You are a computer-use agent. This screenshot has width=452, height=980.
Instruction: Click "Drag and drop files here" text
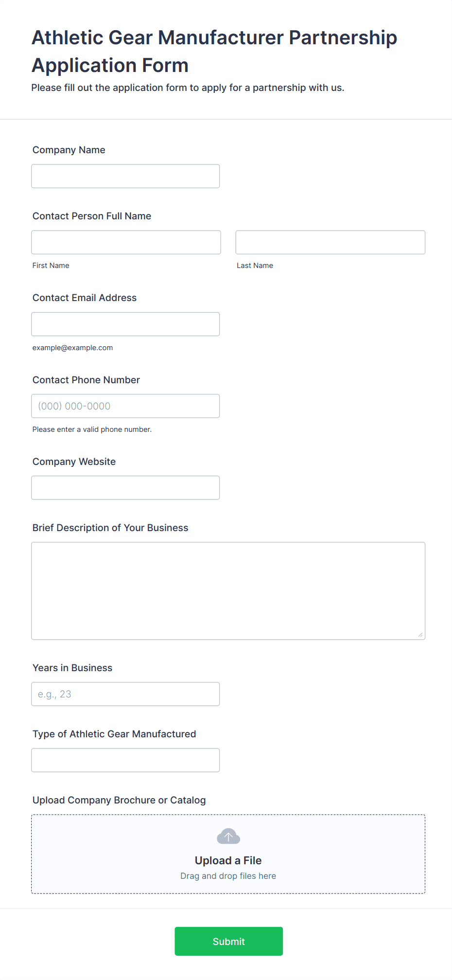pyautogui.click(x=228, y=876)
